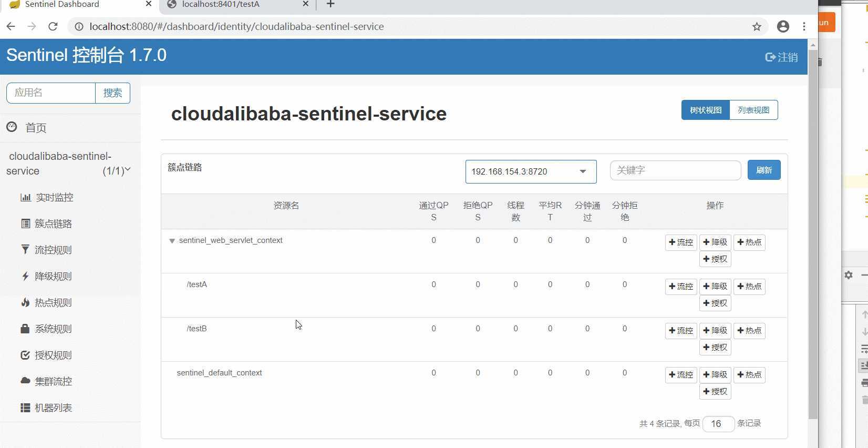Bookmark this page with star icon
The height and width of the screenshot is (448, 868).
757,26
